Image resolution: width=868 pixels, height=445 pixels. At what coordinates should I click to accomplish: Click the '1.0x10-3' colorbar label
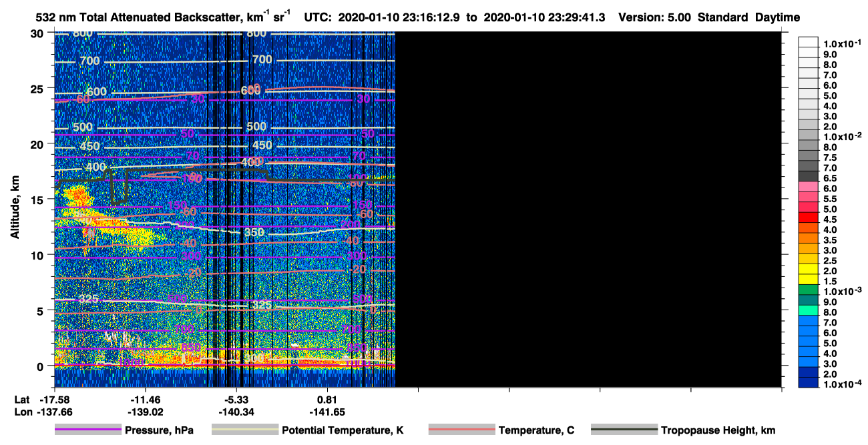(x=843, y=291)
